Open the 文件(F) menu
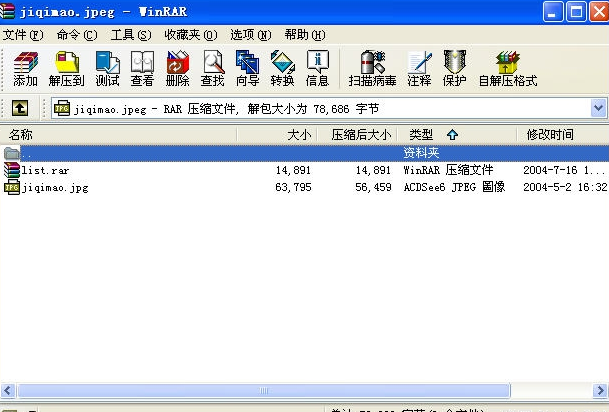Viewport: 609px width, 412px height. tap(23, 35)
